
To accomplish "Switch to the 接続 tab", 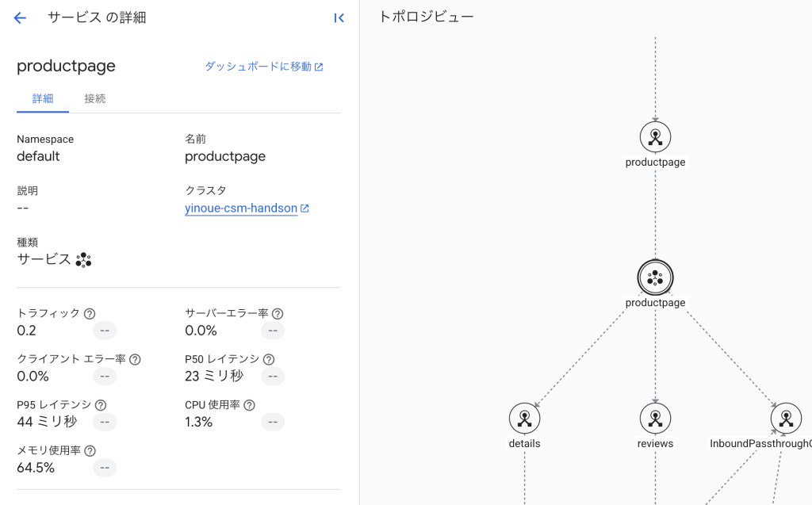I will [95, 98].
